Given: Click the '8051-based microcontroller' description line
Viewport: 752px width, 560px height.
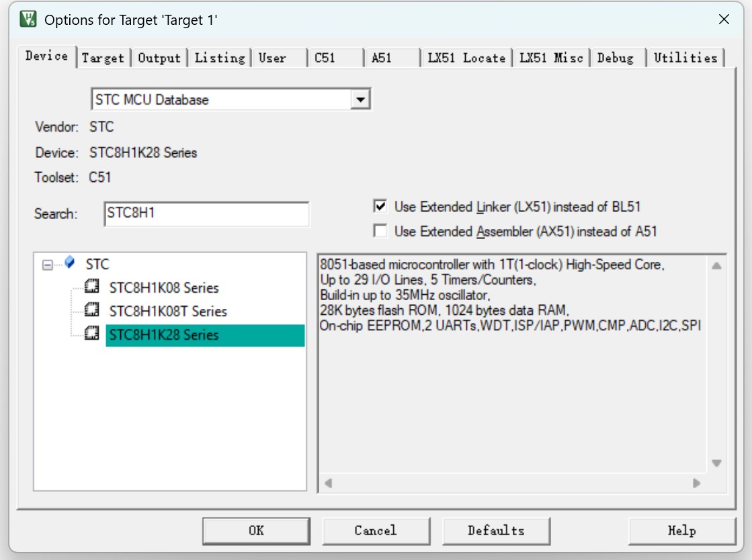Looking at the screenshot, I should coord(492,265).
